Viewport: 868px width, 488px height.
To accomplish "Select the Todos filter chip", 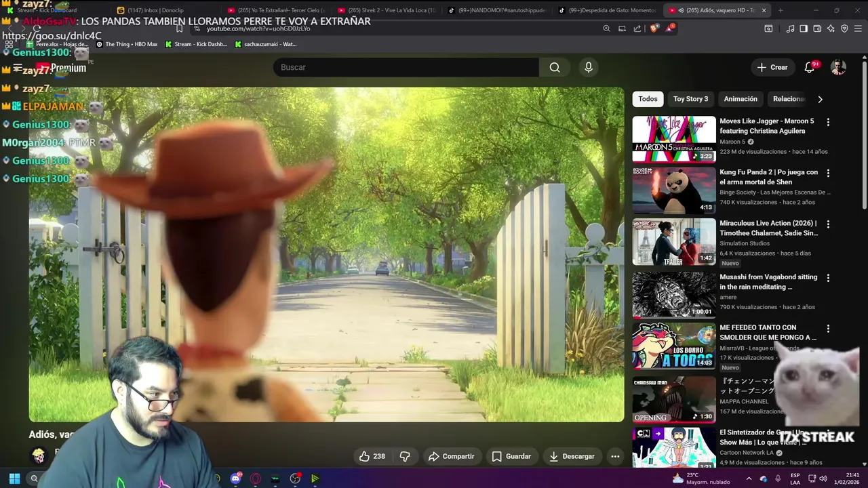I will pyautogui.click(x=648, y=99).
